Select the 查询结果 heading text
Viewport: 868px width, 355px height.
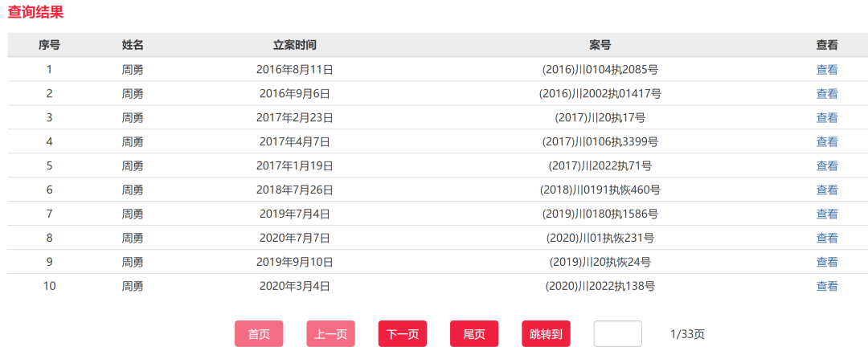[35, 13]
